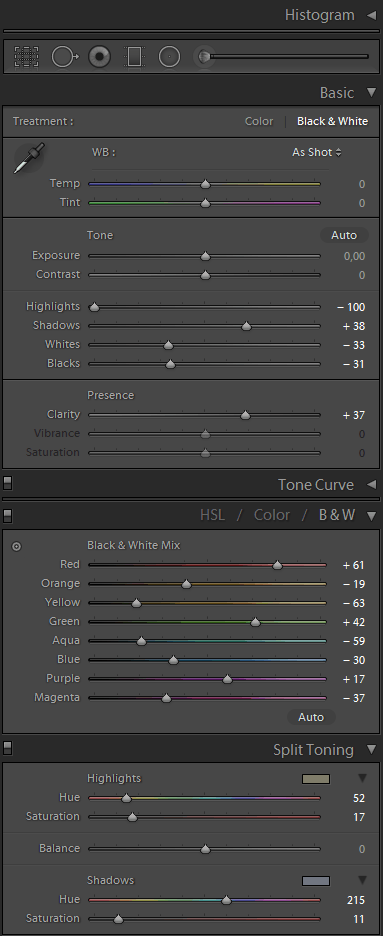Screen dimensions: 383x936
Task: Click the Split Toning Shadows color swatch
Action: 316,880
